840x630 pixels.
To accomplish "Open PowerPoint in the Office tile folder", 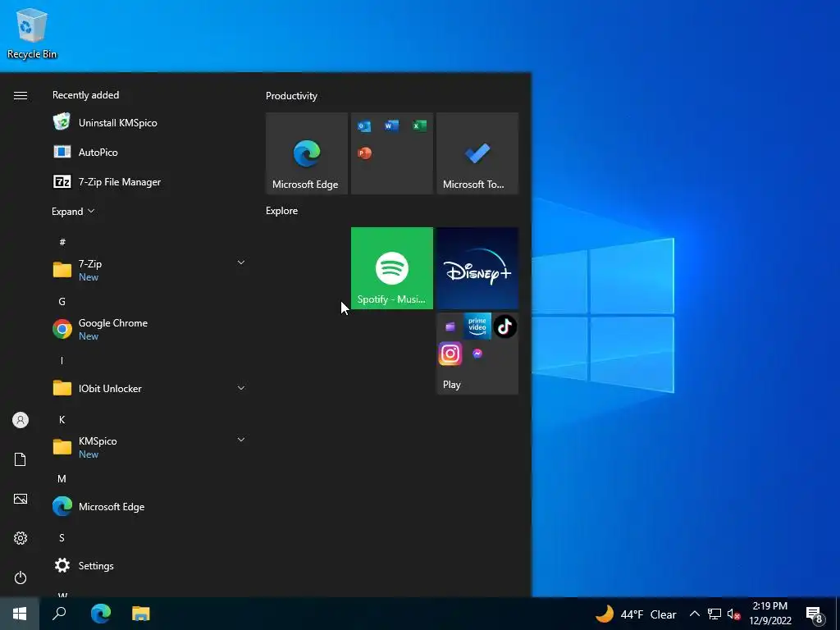I will point(364,153).
